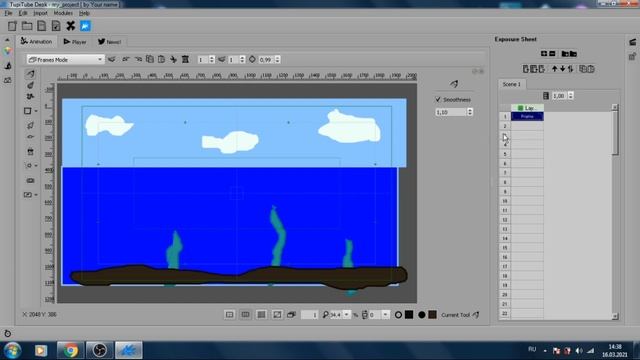640x360 pixels.
Task: Open the Frames Mode dropdown
Action: click(x=65, y=60)
